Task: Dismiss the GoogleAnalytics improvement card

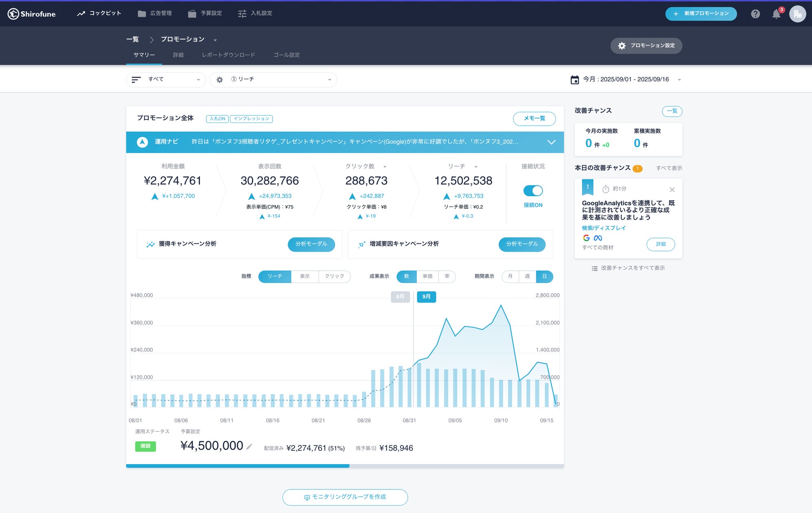Action: coord(672,190)
